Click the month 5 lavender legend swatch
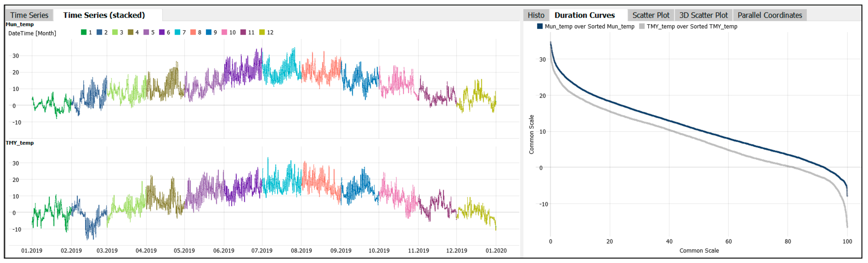The height and width of the screenshot is (263, 868). click(146, 32)
